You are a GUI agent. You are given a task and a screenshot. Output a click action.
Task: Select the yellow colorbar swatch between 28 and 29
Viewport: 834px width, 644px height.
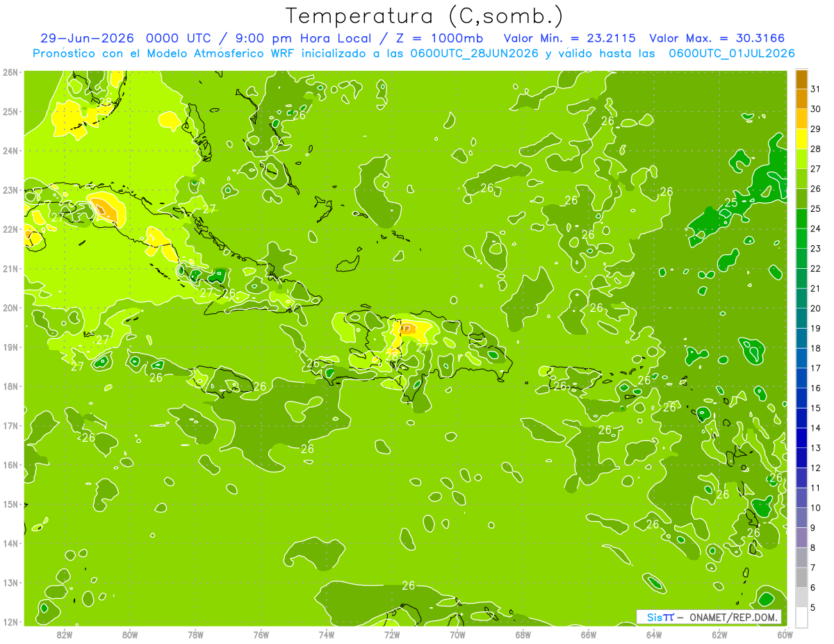(801, 139)
